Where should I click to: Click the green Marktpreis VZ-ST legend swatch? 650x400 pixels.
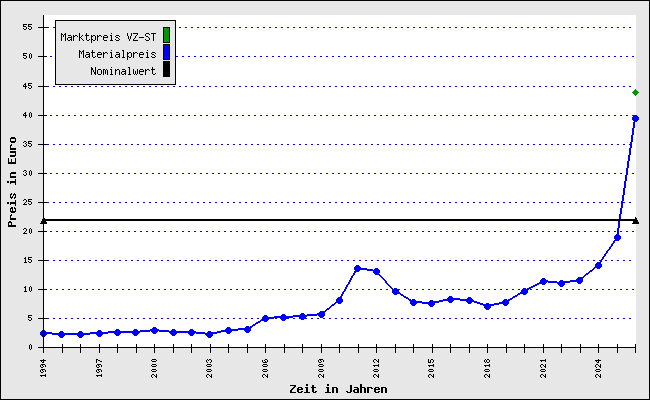166,36
